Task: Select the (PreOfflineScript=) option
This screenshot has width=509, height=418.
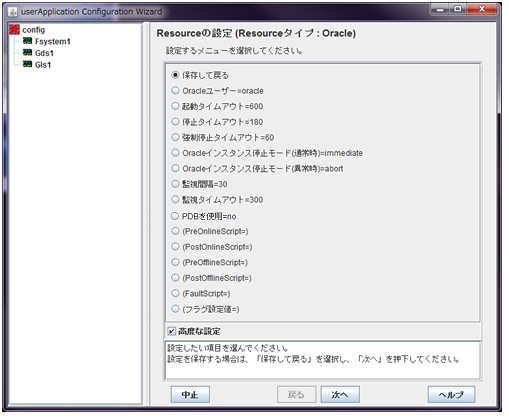Action: tap(175, 262)
